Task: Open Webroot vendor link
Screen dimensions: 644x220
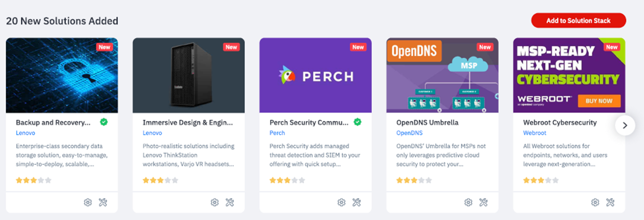Action: [x=535, y=133]
